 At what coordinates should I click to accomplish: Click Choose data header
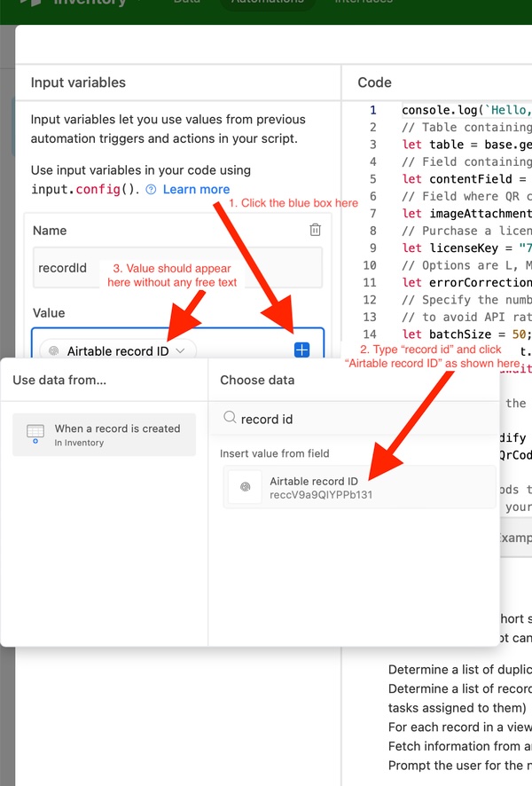click(257, 380)
